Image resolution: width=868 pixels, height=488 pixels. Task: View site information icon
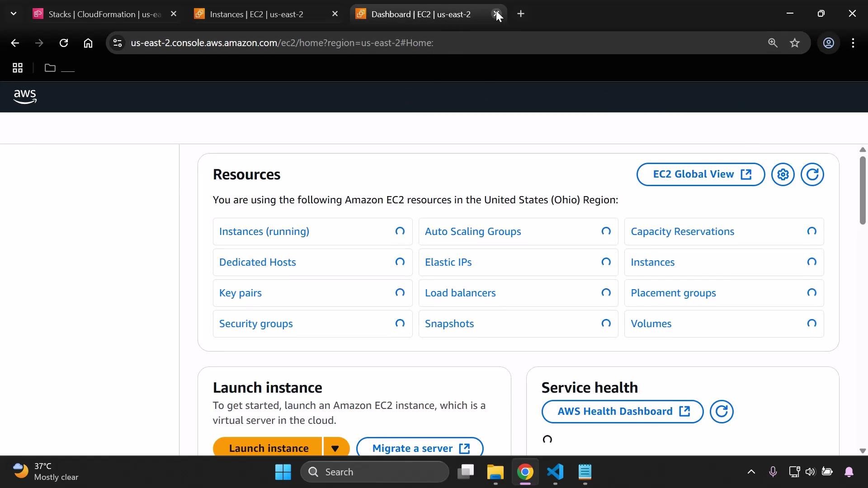click(118, 43)
